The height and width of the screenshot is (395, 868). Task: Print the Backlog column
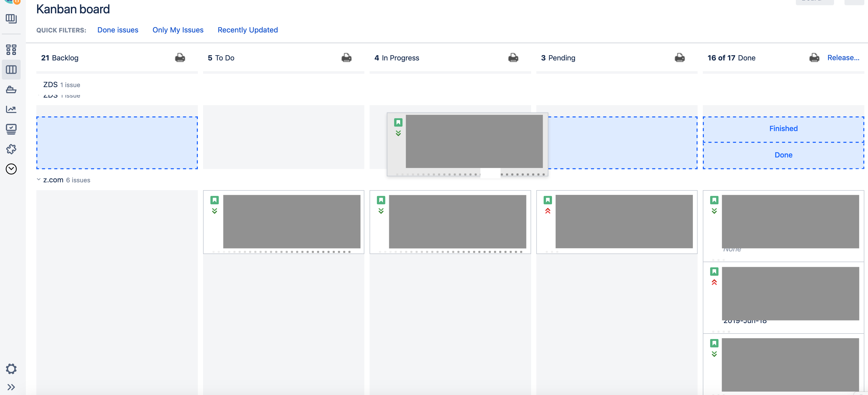180,58
